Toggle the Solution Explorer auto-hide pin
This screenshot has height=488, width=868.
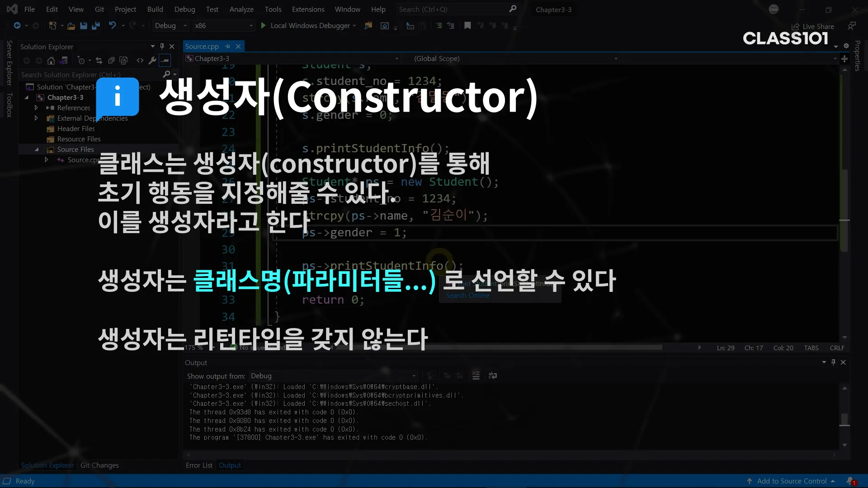pyautogui.click(x=162, y=47)
